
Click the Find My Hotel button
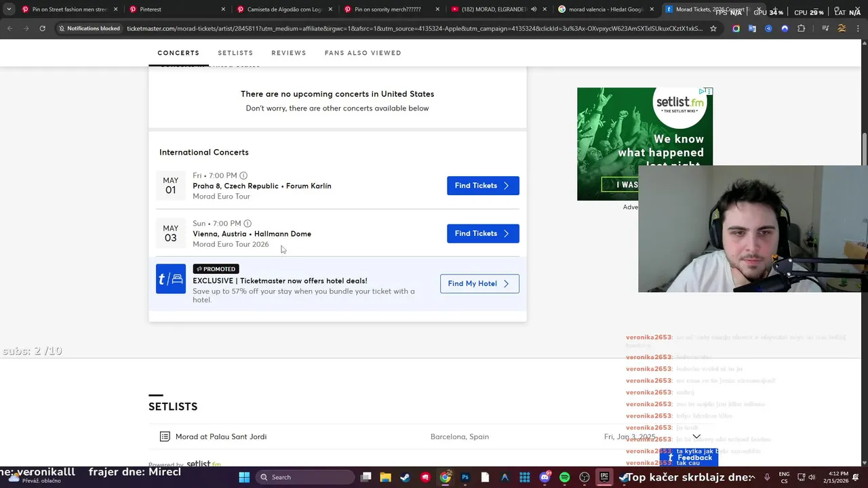[x=479, y=283]
